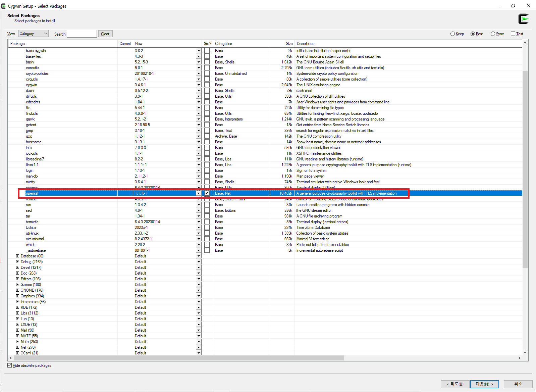Image resolution: width=536 pixels, height=392 pixels.
Task: Click the crypto-policies package name
Action: [x=37, y=73]
